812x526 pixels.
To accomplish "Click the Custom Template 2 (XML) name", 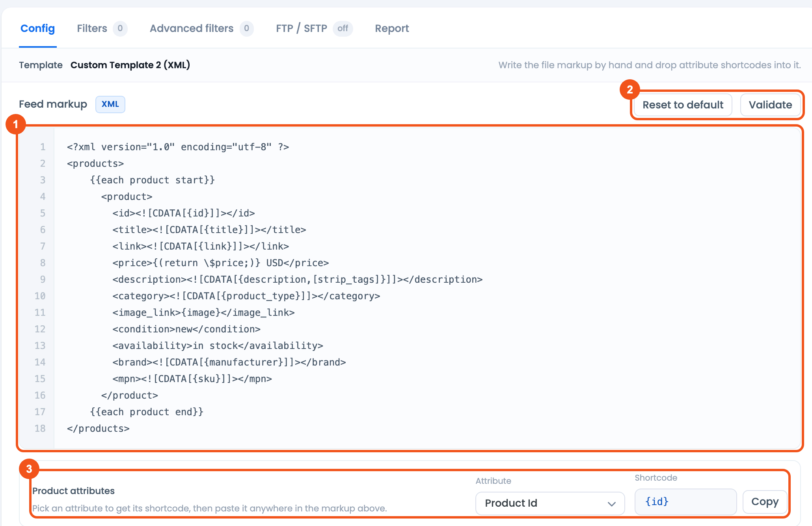I will (x=130, y=65).
